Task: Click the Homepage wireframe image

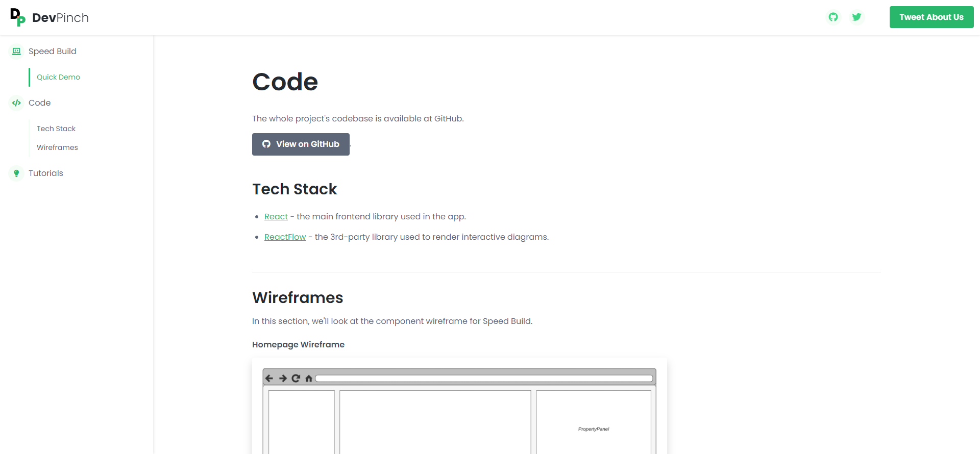Action: pyautogui.click(x=459, y=406)
